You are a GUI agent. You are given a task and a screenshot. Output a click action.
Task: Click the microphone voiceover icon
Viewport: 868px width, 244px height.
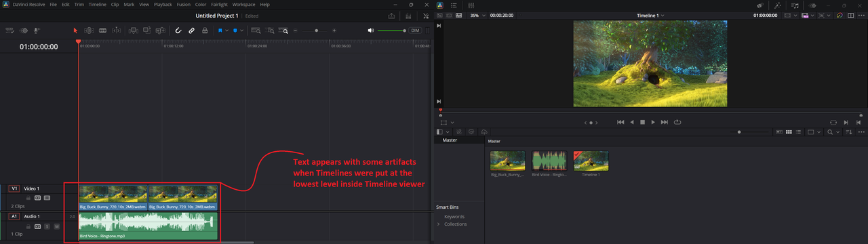click(x=37, y=30)
